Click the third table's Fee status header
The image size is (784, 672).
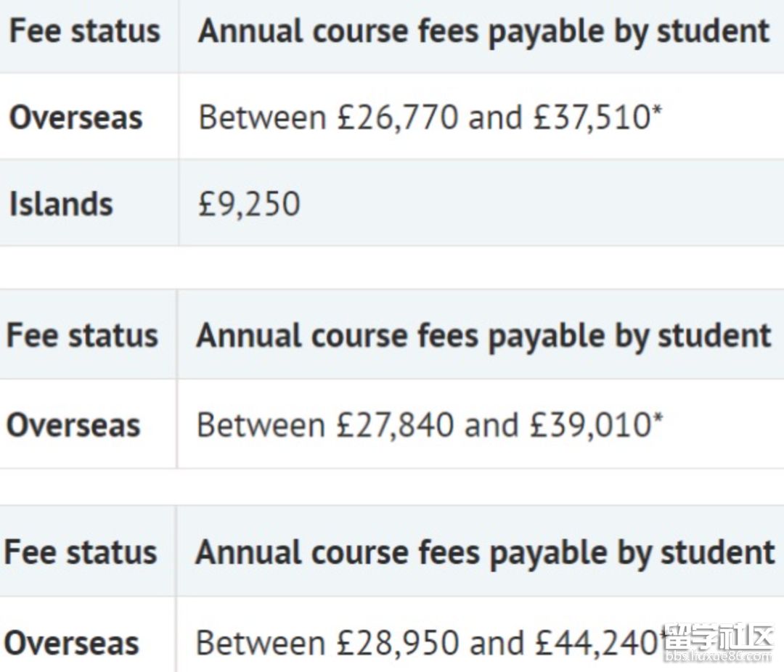point(81,552)
